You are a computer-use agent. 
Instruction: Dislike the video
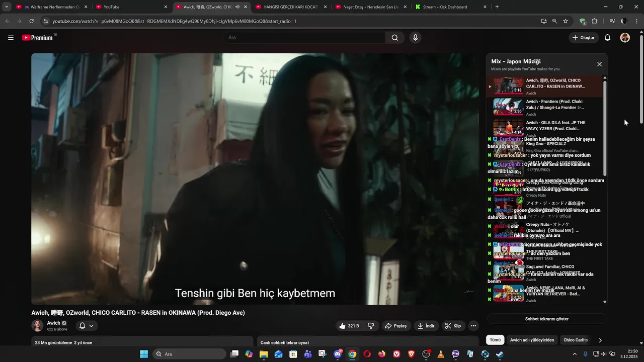(x=371, y=326)
